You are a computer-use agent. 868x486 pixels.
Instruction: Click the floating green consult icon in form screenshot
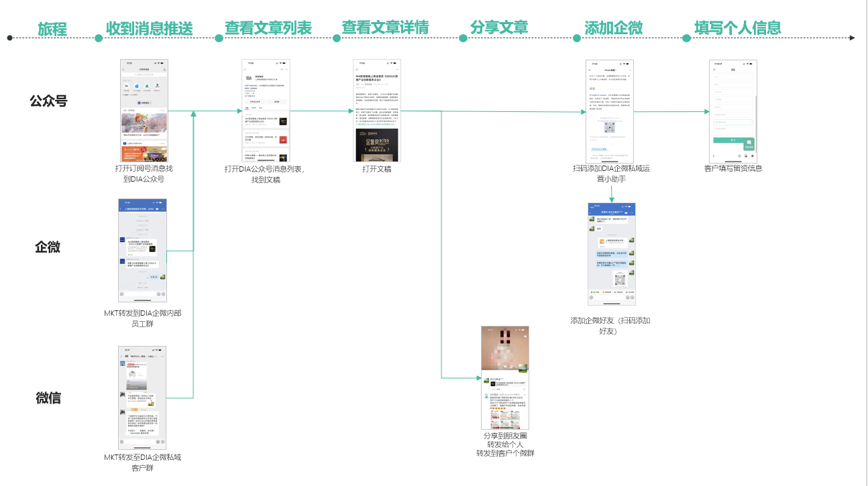point(749,144)
